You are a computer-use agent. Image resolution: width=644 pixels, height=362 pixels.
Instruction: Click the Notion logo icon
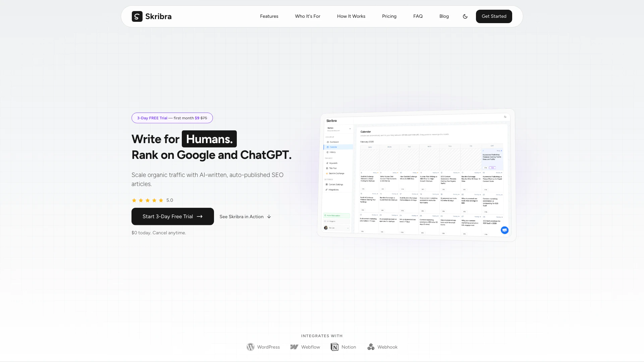(334, 347)
